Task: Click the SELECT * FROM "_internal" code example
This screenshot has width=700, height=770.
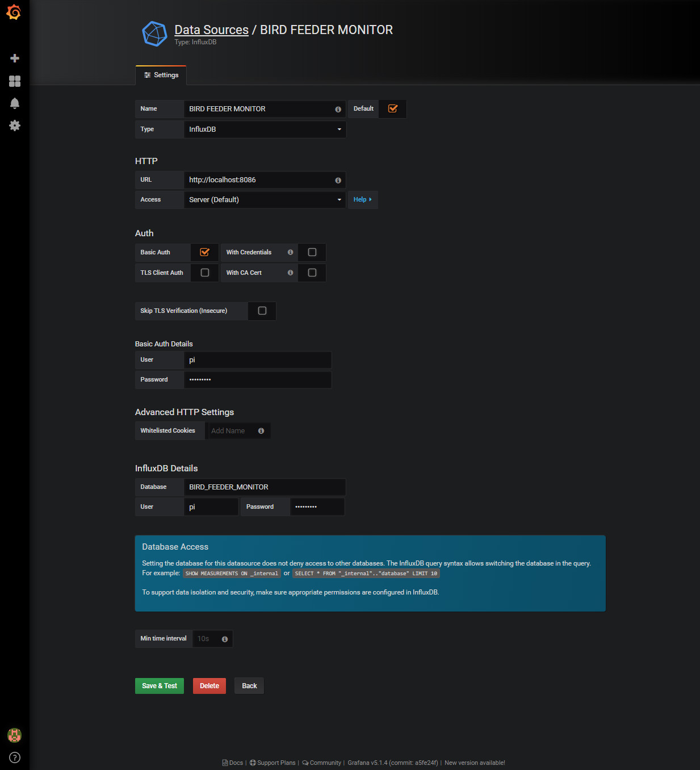Action: [x=366, y=574]
